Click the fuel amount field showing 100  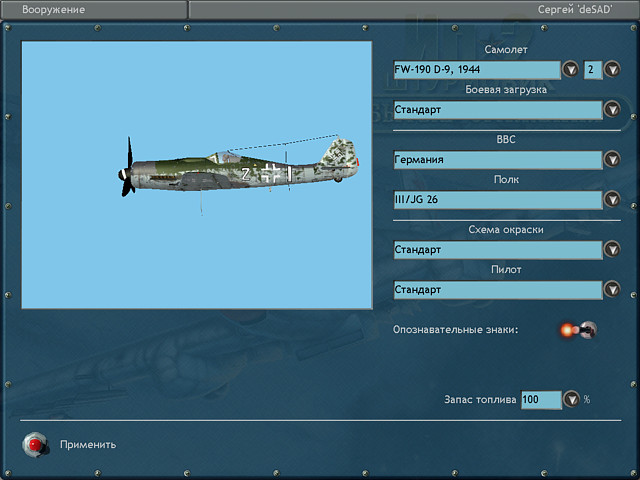[x=541, y=400]
